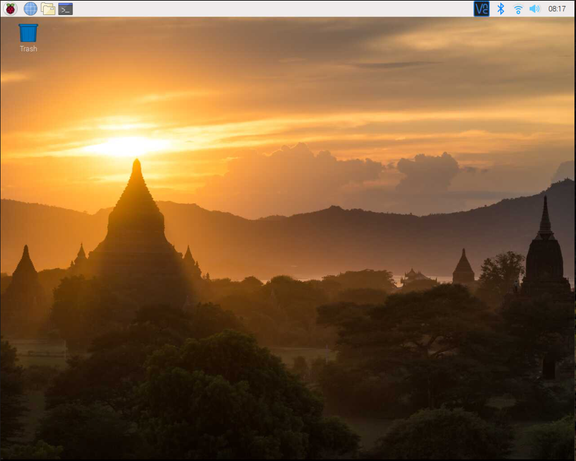The width and height of the screenshot is (576, 461).
Task: Show the volume slider popup
Action: coord(534,9)
